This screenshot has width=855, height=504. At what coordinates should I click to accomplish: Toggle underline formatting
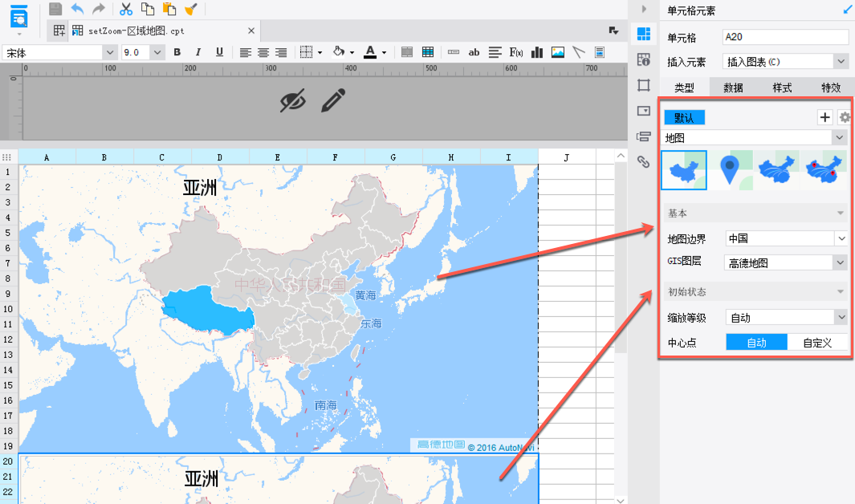[219, 52]
